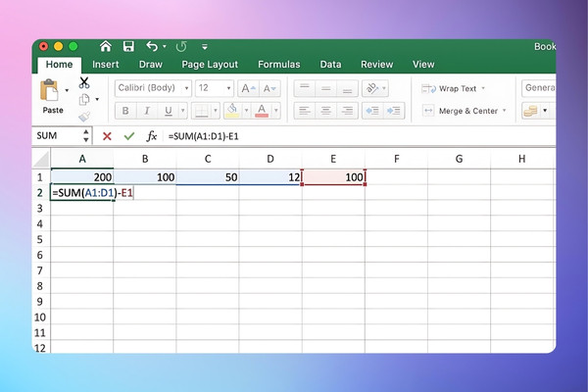588x392 pixels.
Task: Apply red font color A
Action: (262, 111)
